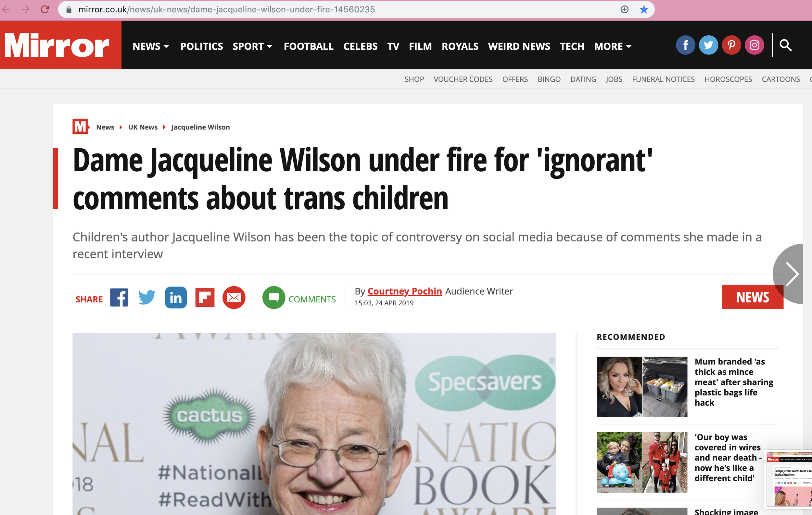
Task: Go to SHOP link
Action: [x=414, y=79]
